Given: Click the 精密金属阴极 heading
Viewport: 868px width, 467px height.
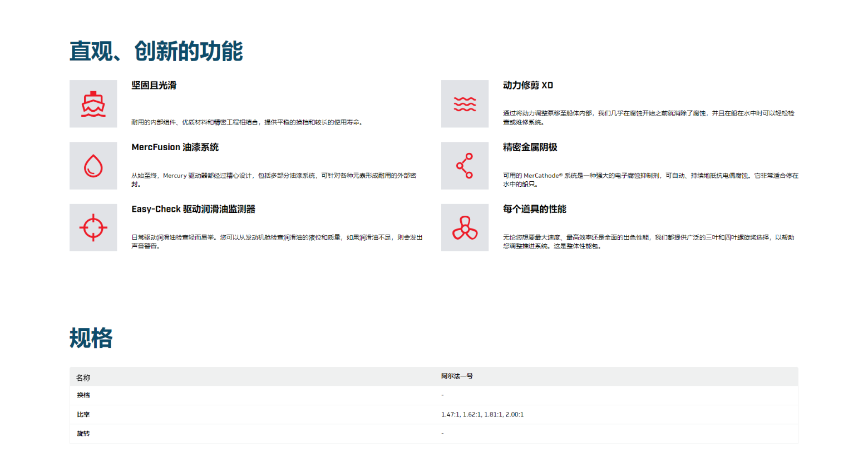Looking at the screenshot, I should click(x=530, y=147).
